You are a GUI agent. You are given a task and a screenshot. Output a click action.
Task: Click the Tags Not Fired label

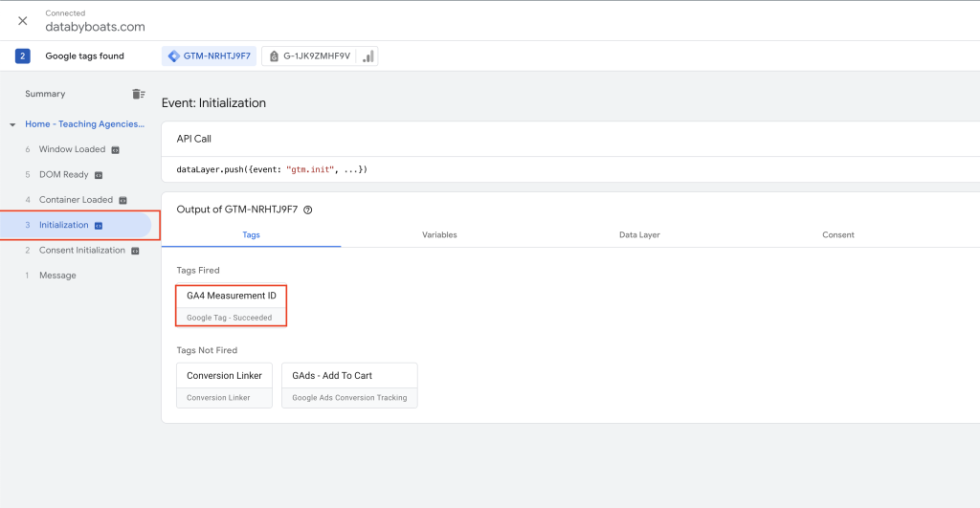pyautogui.click(x=207, y=350)
